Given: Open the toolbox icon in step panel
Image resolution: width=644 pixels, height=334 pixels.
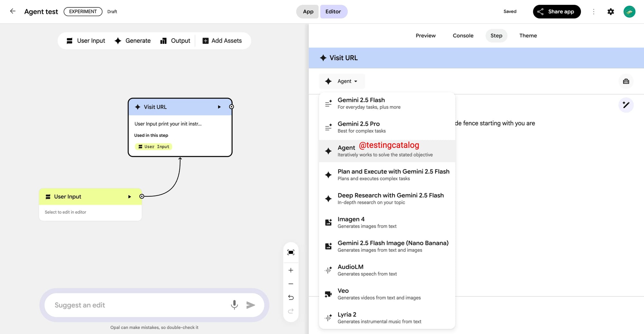Looking at the screenshot, I should (x=626, y=81).
